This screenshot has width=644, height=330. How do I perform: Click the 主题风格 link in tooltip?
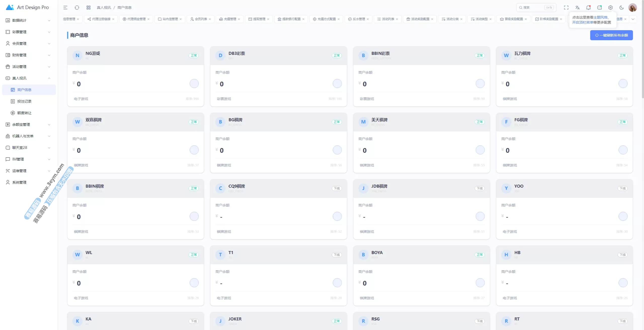coord(600,17)
